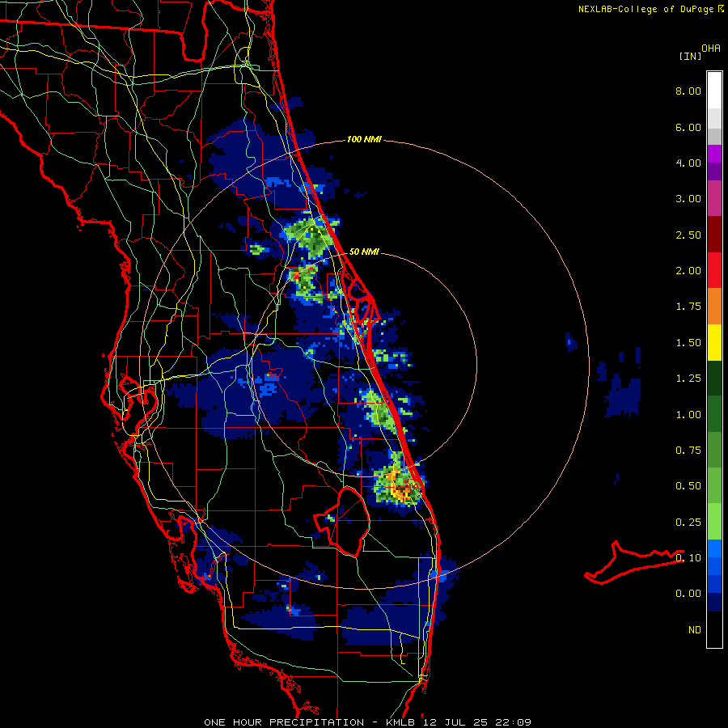Select the 0.75 legend value

click(688, 451)
